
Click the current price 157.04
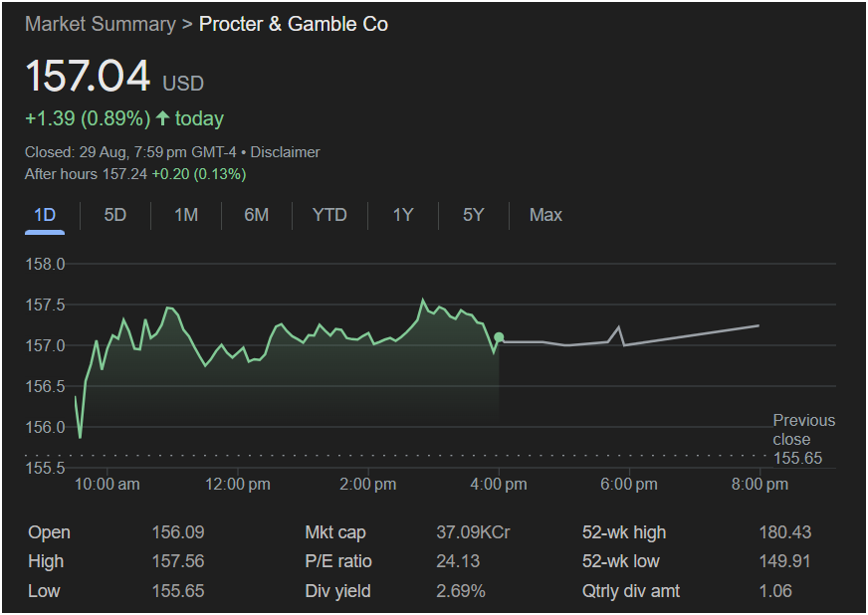[88, 76]
